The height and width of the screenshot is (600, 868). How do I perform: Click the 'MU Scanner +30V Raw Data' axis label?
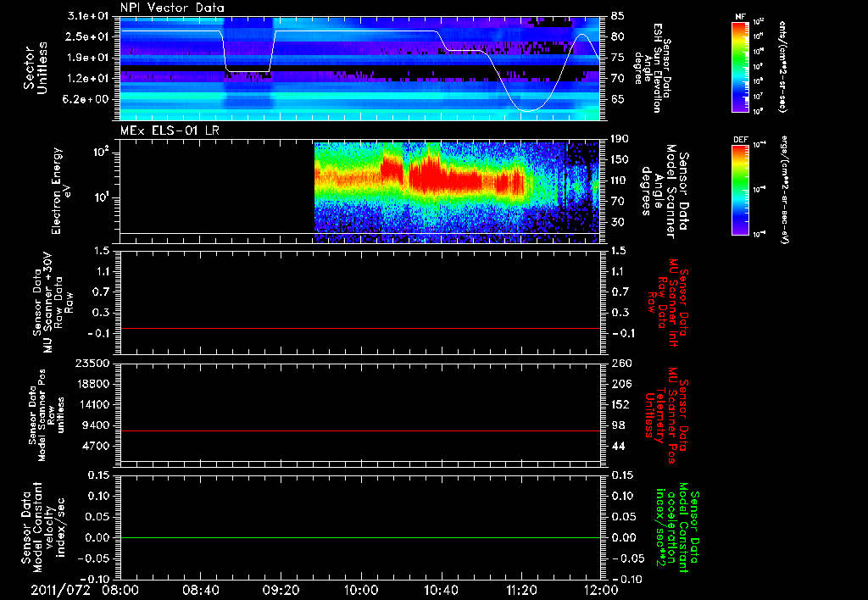(x=53, y=303)
